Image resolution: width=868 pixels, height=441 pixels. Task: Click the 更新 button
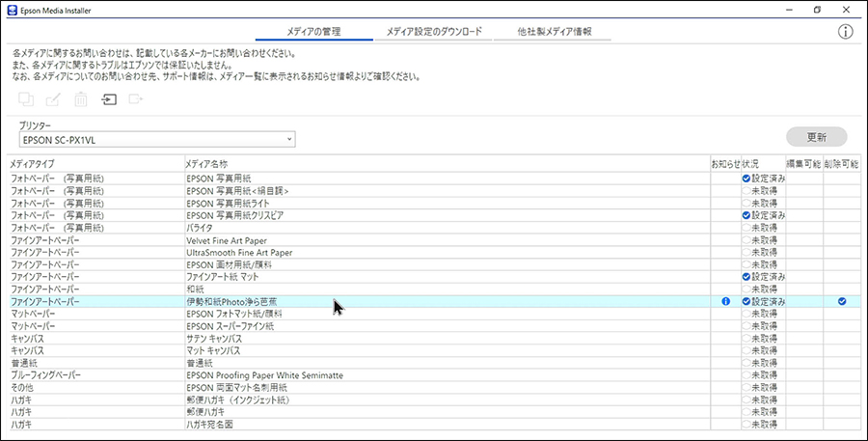pyautogui.click(x=817, y=136)
